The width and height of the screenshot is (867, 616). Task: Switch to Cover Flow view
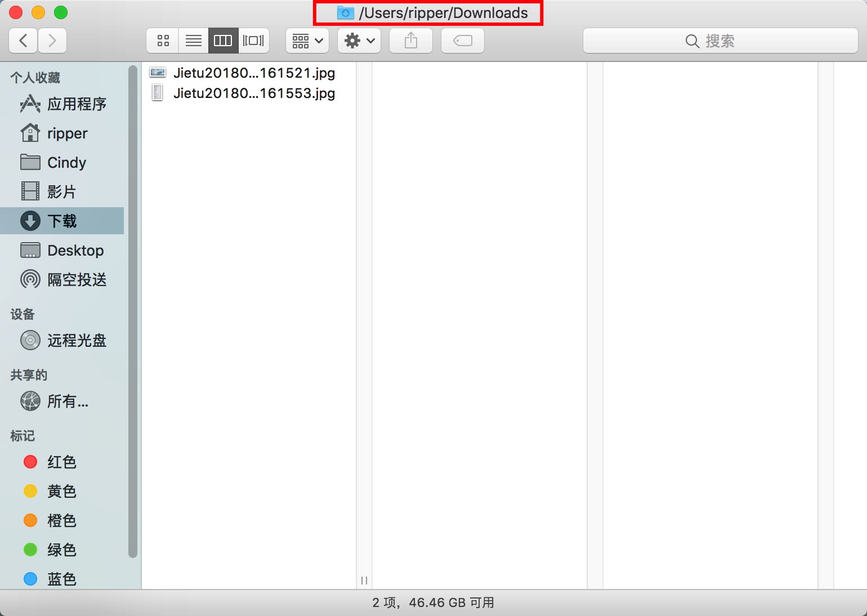(253, 41)
